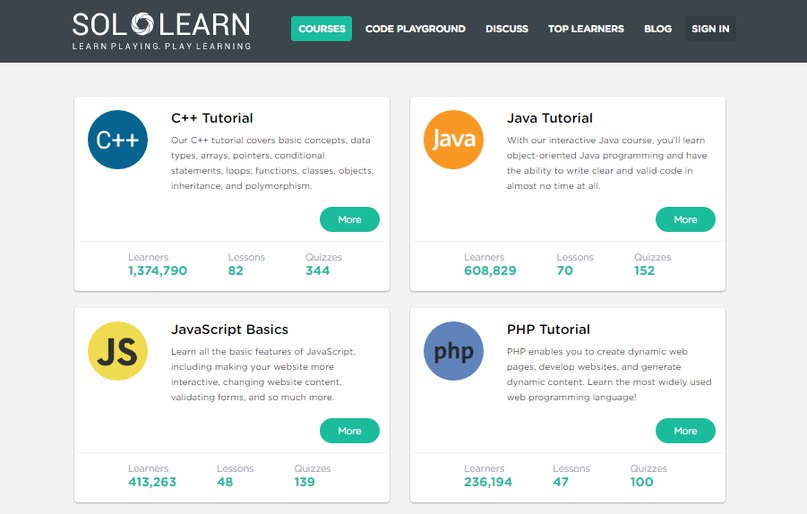Click the C++ lessons count 82

point(236,271)
